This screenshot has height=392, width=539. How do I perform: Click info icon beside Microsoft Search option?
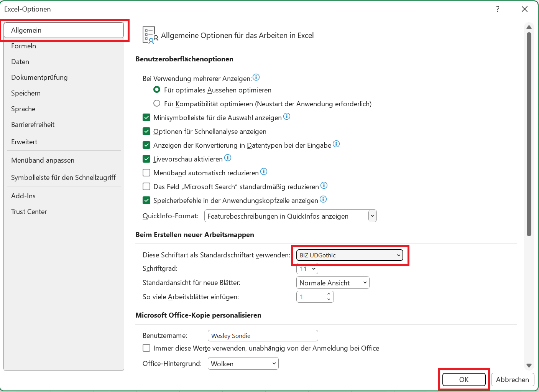coord(324,185)
